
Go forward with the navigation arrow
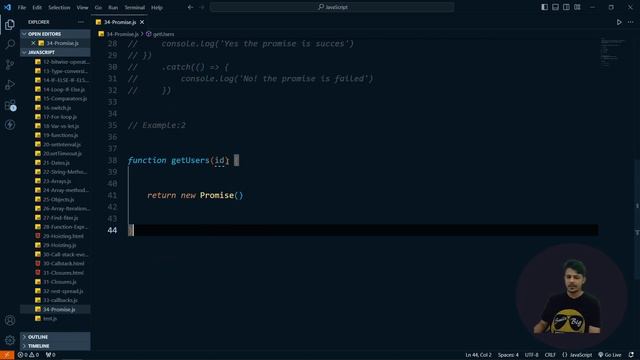click(202, 7)
